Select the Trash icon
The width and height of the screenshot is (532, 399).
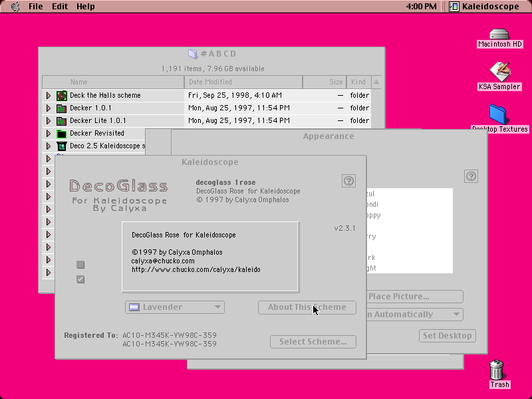click(497, 370)
